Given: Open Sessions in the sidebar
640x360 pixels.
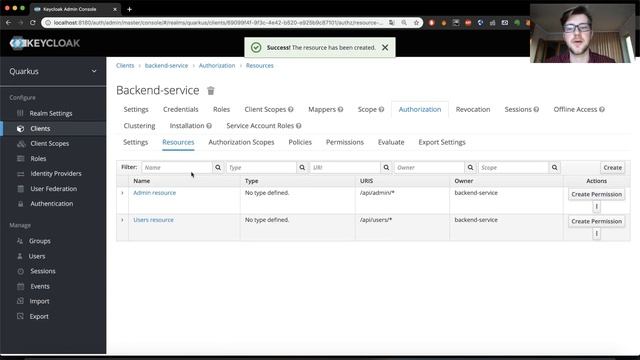Looking at the screenshot, I should click(x=42, y=271).
